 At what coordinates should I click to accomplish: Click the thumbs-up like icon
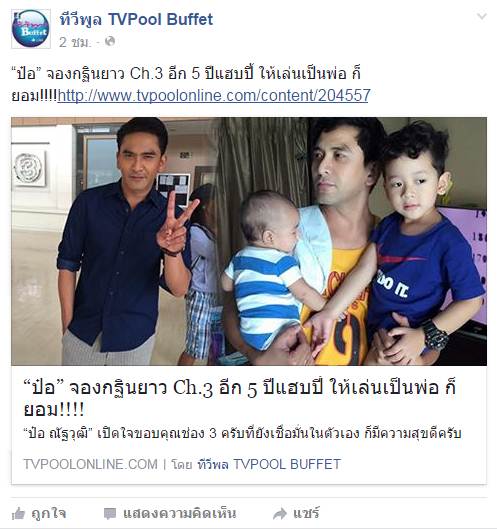pos(19,514)
